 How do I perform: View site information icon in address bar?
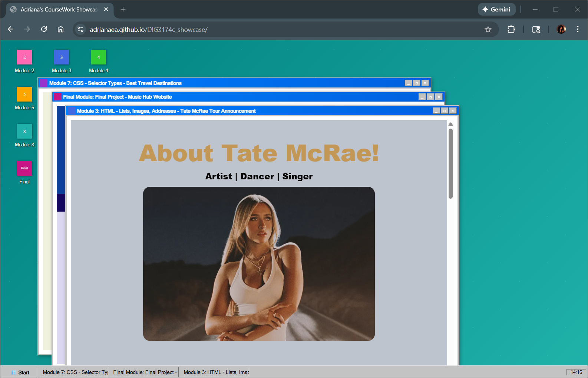[80, 29]
